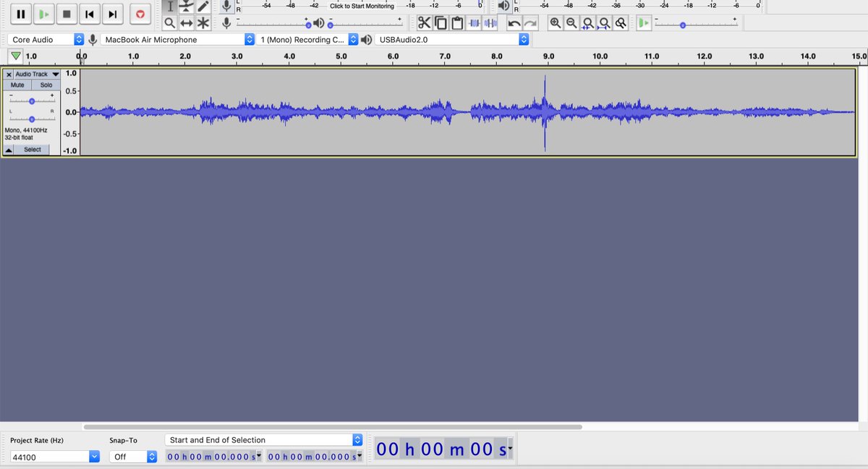868x469 pixels.
Task: Click the waveform spike near 9.0 seconds
Action: (x=545, y=112)
